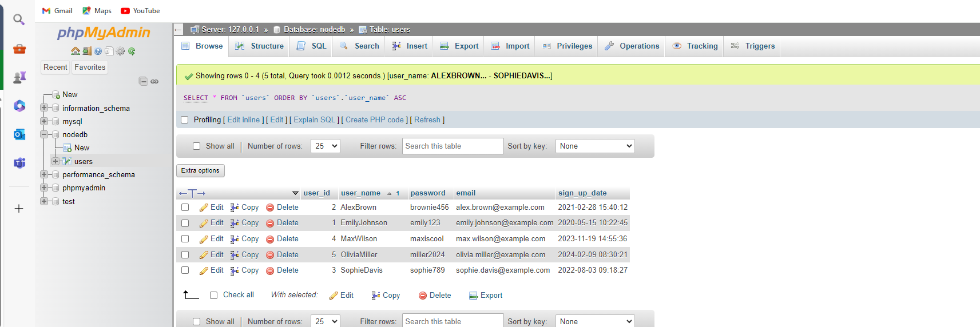The image size is (980, 327).
Task: Tick the top Show all checkbox
Action: click(196, 146)
